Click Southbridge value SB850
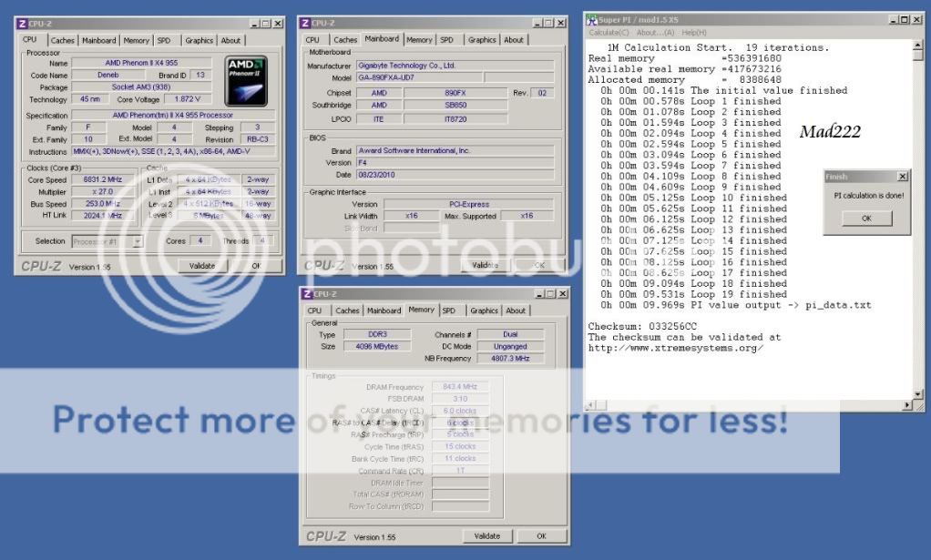931x560 pixels. tap(455, 105)
